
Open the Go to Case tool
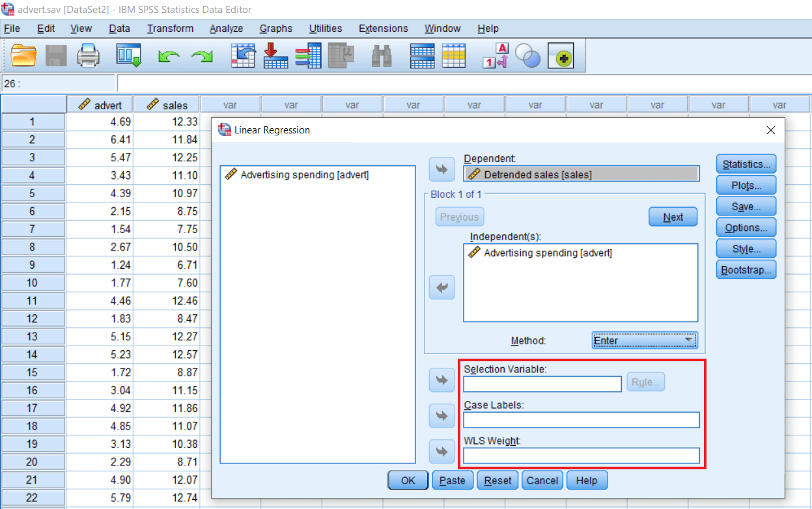coord(244,56)
